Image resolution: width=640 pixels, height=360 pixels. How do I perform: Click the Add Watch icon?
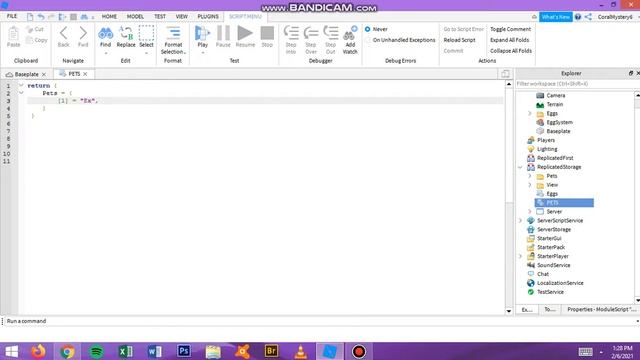pos(350,33)
